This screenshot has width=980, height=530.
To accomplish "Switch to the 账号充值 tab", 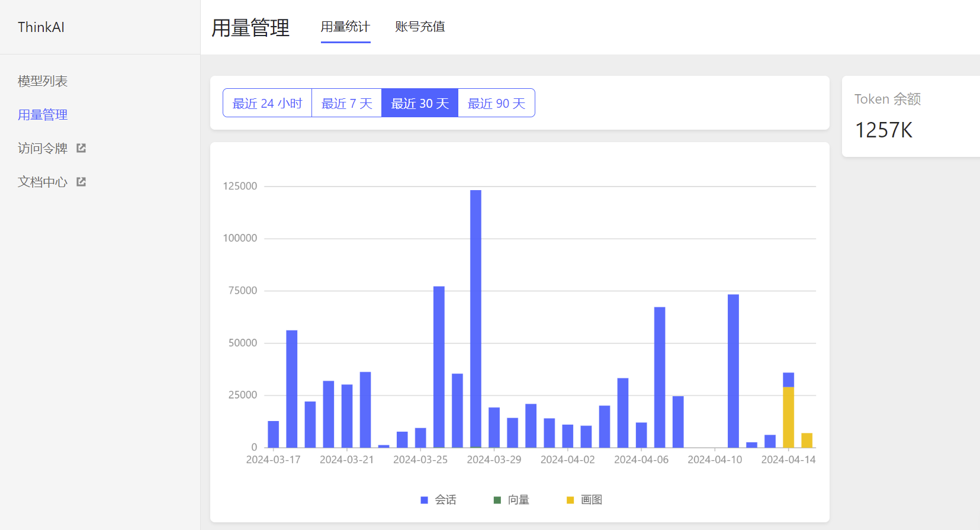I will pyautogui.click(x=420, y=27).
